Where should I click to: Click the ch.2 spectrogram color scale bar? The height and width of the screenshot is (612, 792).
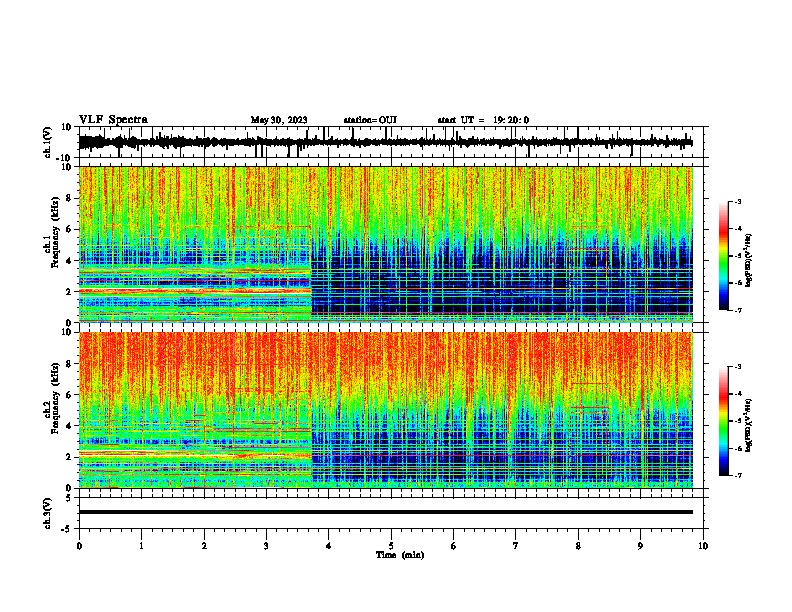click(x=724, y=421)
